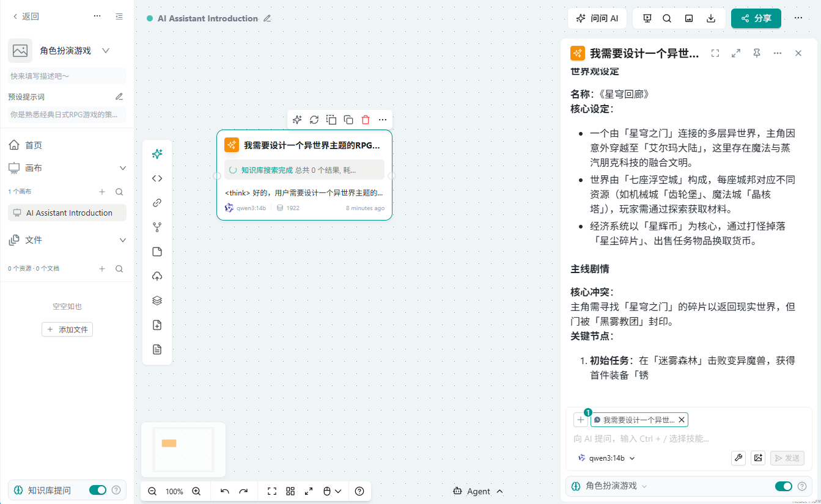Add context with plus button in chat
Viewport: 821px width, 504px height.
tap(581, 420)
